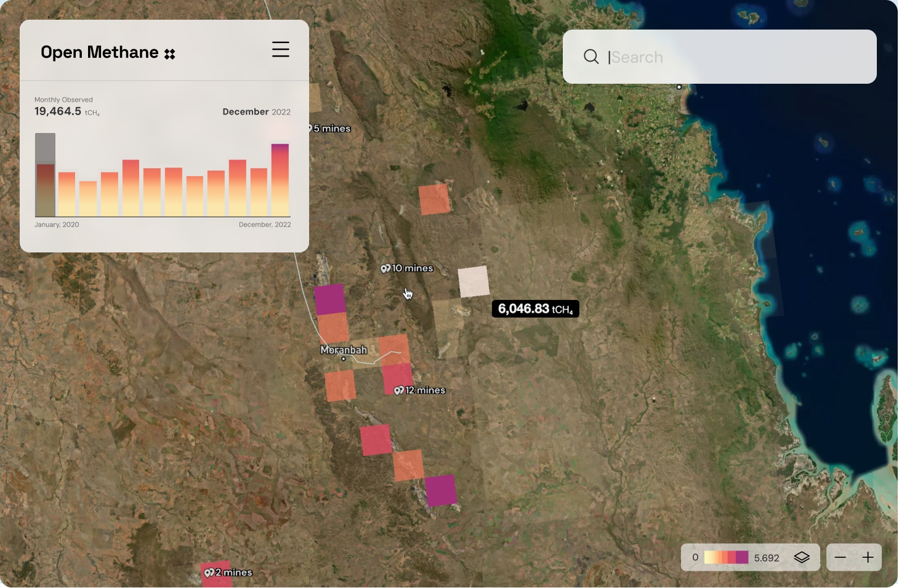Image resolution: width=899 pixels, height=588 pixels.
Task: Zoom in with the plus button
Action: click(x=868, y=558)
